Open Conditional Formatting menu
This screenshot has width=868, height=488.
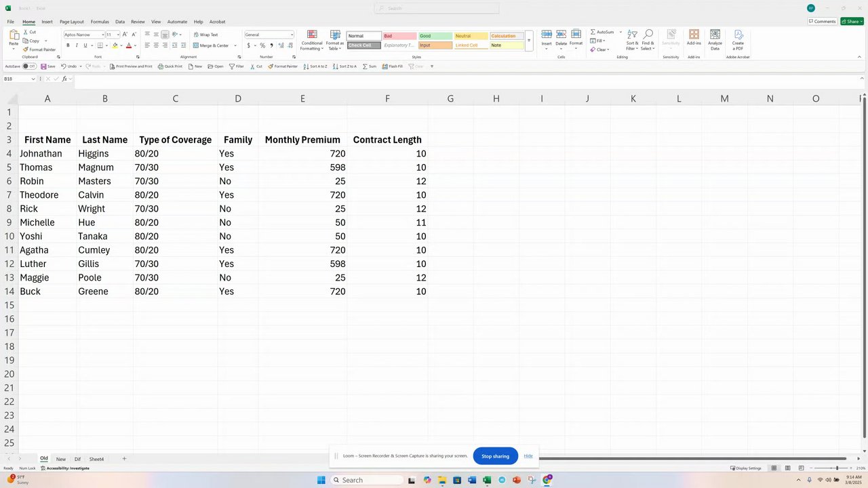(312, 41)
